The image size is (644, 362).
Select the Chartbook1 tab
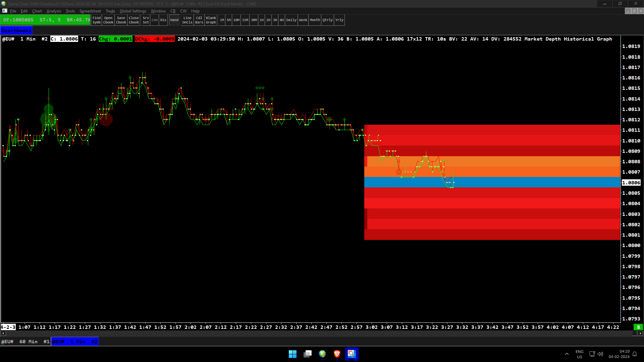pyautogui.click(x=16, y=31)
